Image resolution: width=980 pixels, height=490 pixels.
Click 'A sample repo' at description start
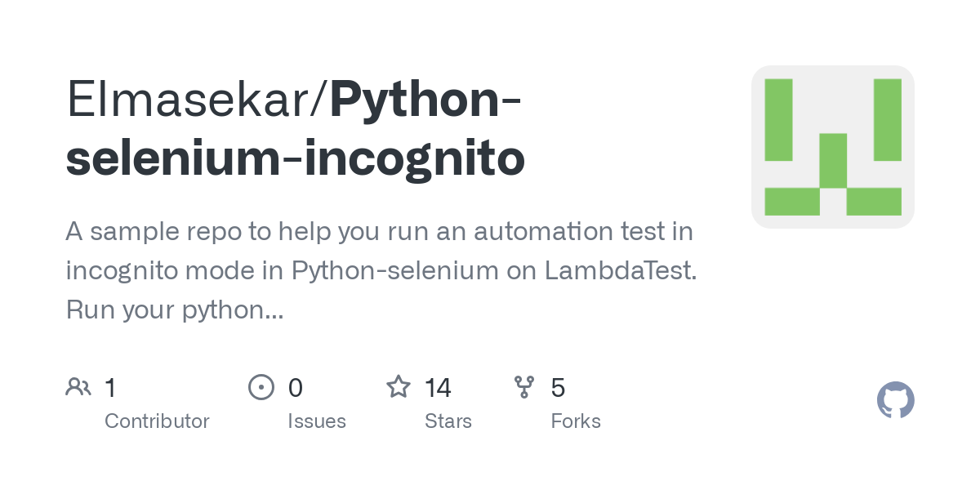coord(154,232)
